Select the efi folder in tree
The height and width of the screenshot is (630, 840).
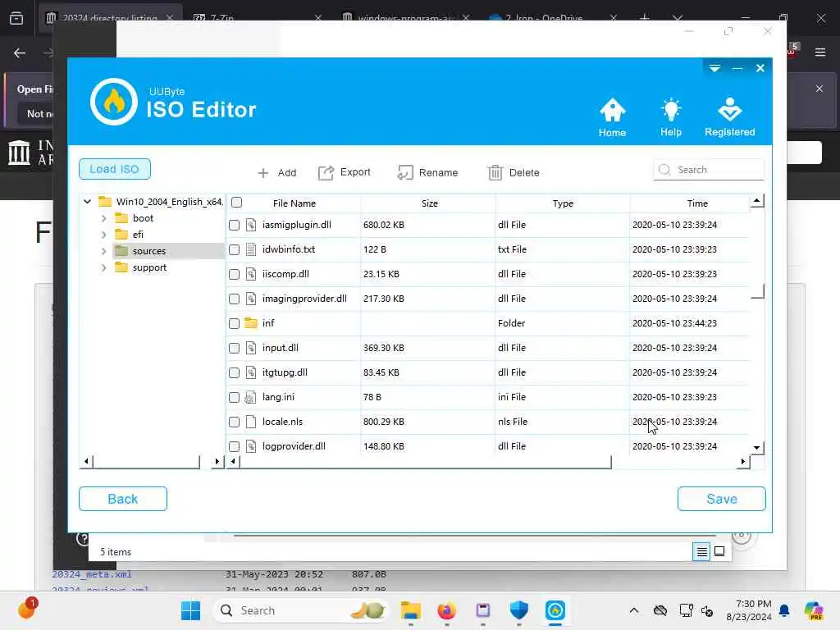138,235
